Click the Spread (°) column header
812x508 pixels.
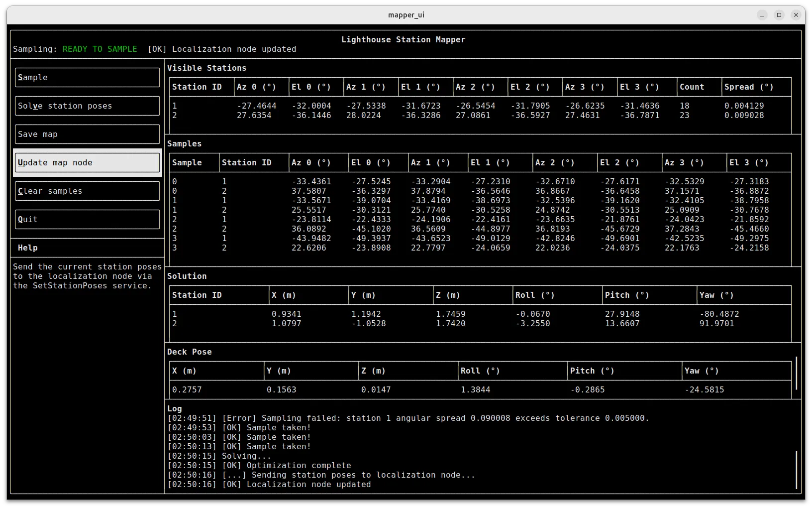(x=749, y=87)
